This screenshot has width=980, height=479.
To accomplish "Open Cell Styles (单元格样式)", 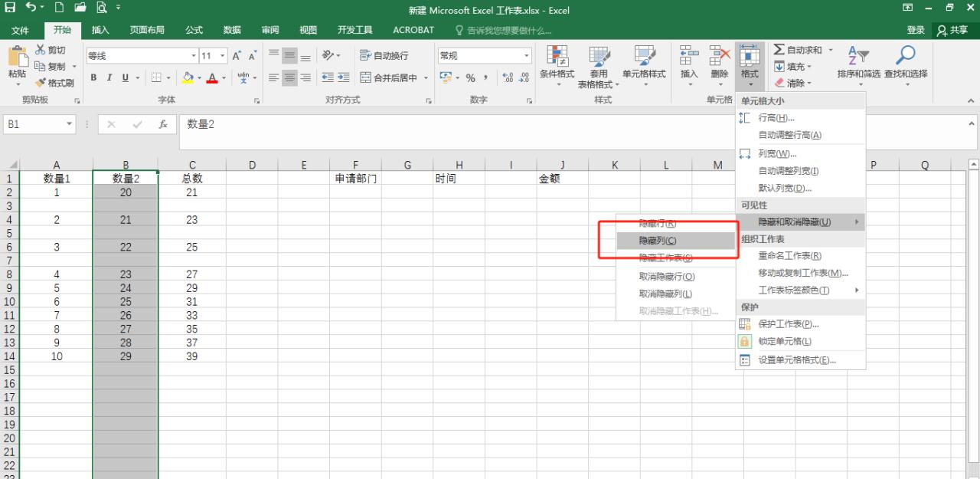I will tap(644, 66).
